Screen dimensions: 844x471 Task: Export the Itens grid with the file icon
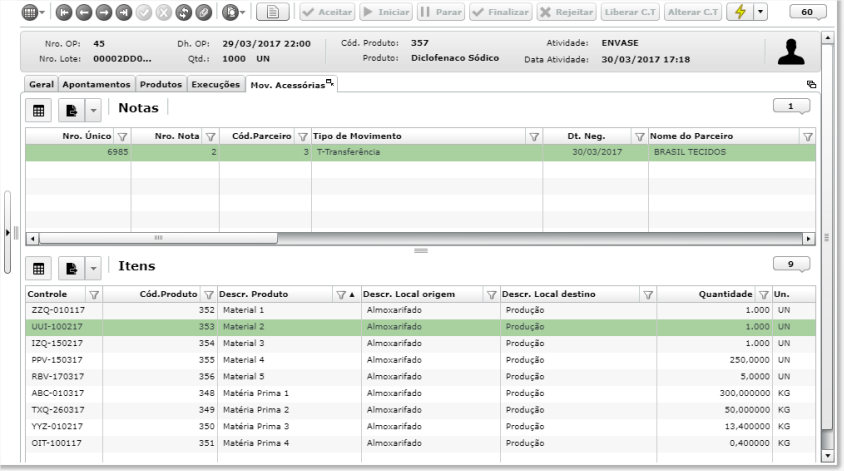click(x=71, y=269)
